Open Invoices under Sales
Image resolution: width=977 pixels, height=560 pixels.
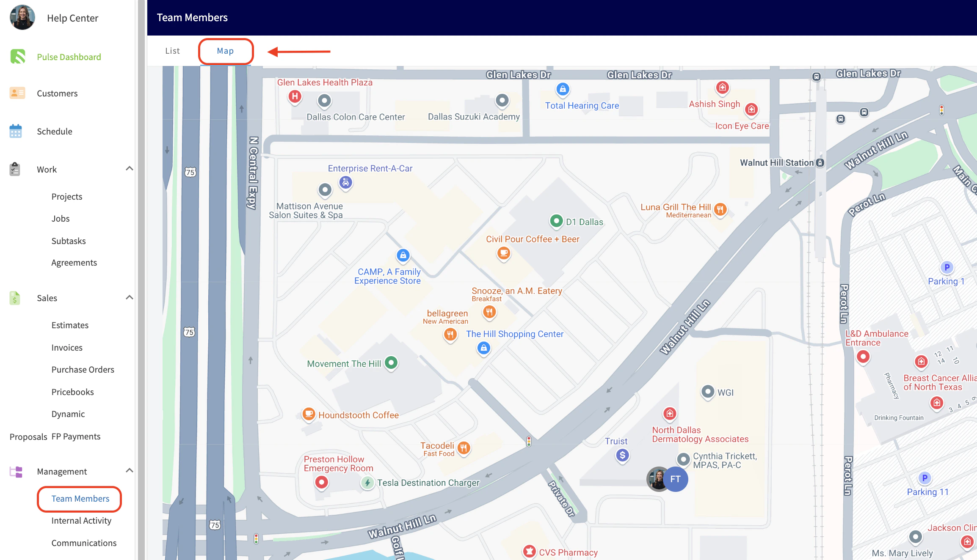click(67, 348)
